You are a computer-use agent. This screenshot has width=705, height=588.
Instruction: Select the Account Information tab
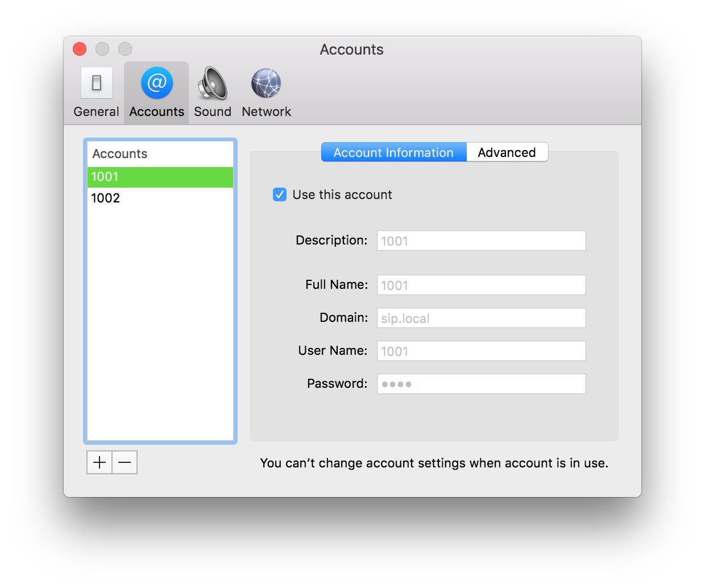[394, 152]
